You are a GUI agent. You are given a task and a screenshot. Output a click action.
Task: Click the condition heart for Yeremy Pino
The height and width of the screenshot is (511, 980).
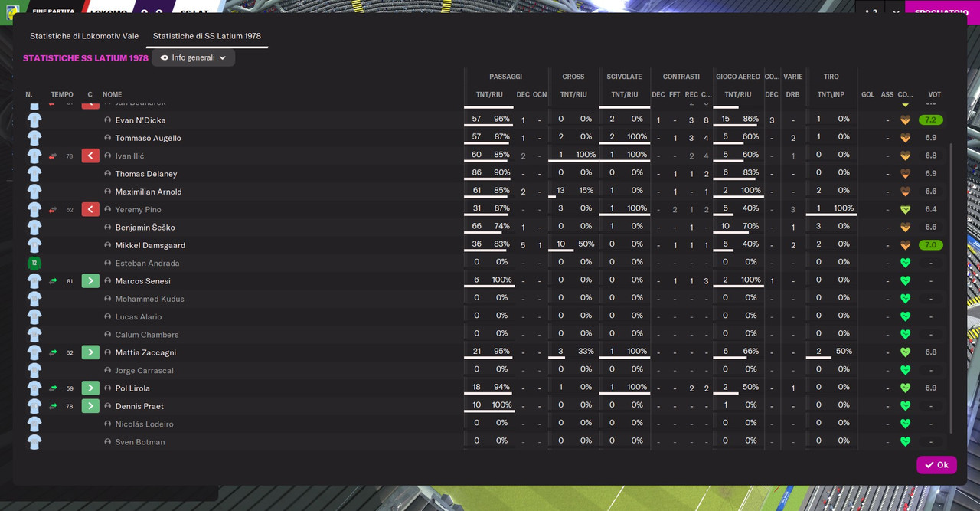[905, 209]
